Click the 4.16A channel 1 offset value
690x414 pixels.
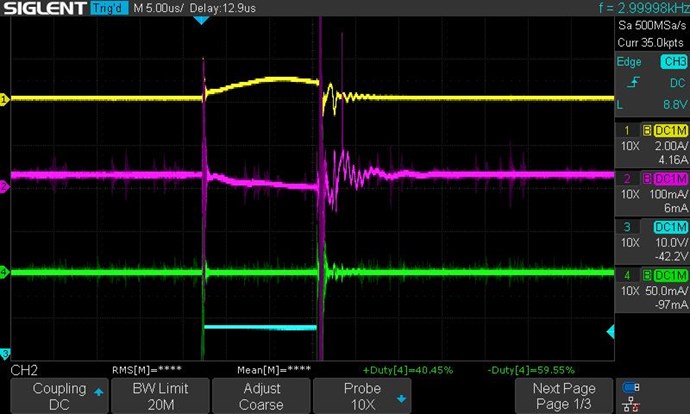[x=673, y=160]
